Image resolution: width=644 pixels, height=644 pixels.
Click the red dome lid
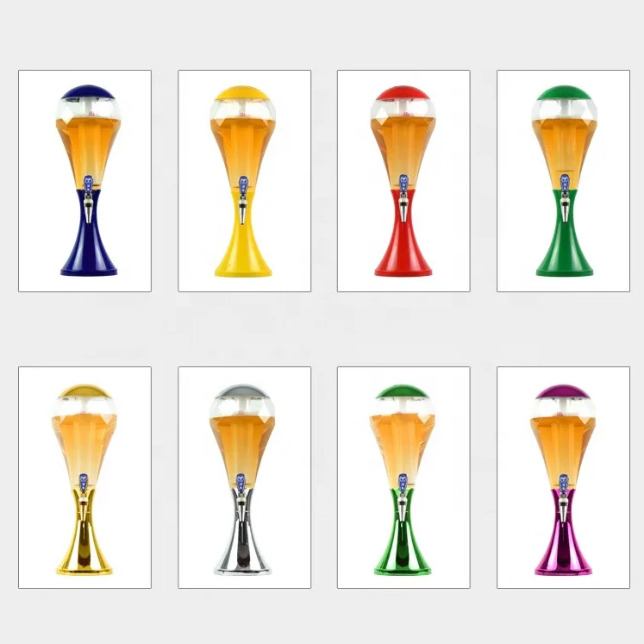[x=403, y=93]
